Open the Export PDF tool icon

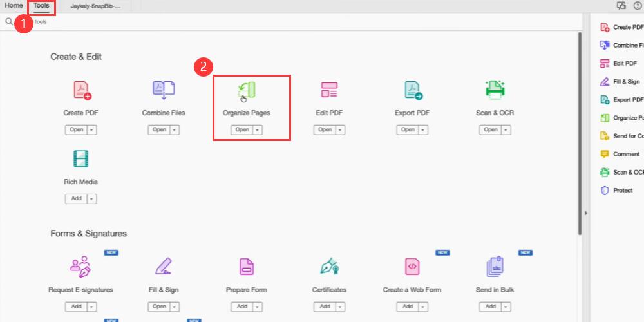click(413, 90)
